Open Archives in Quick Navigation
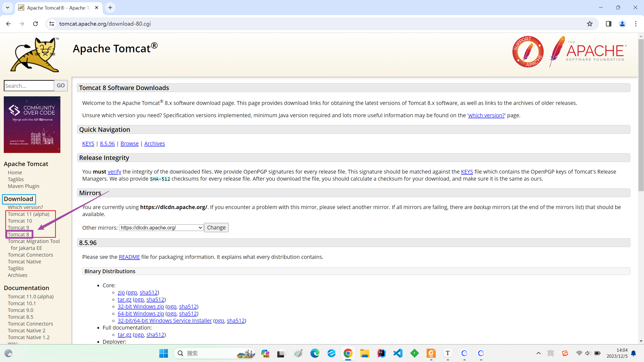The height and width of the screenshot is (362, 644). 154,143
